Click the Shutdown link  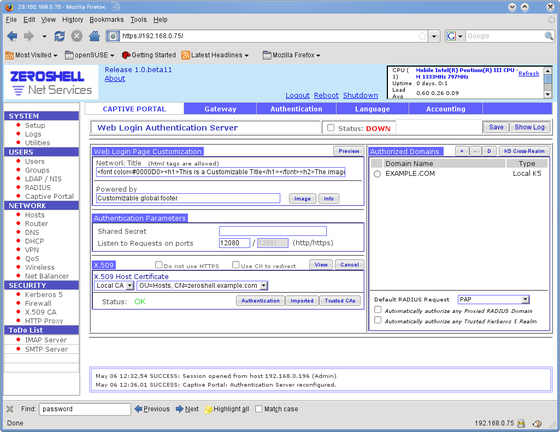pos(360,96)
